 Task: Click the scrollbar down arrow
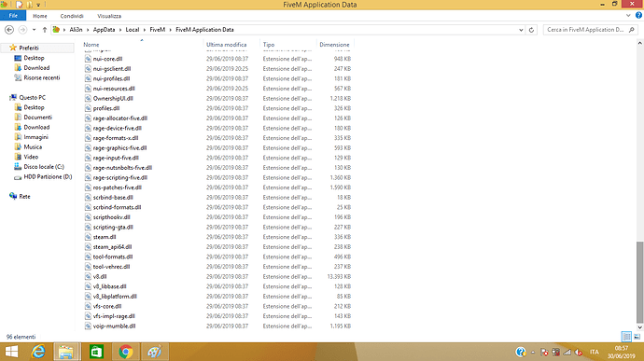pos(639,327)
